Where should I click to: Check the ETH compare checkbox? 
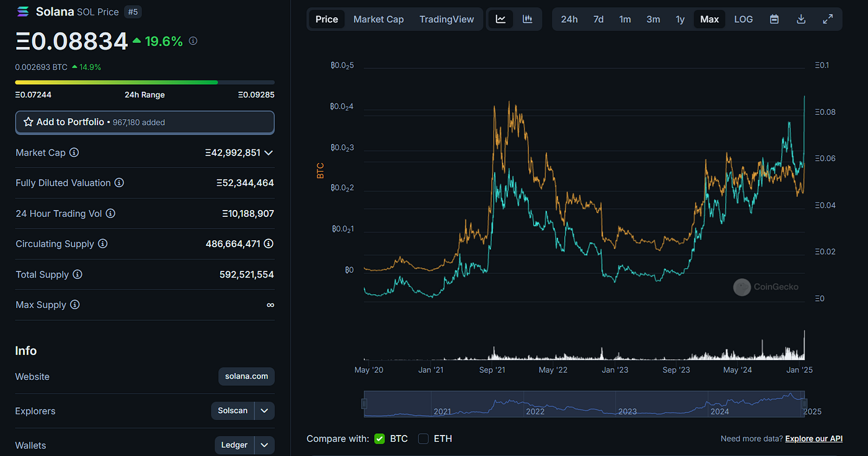click(423, 439)
